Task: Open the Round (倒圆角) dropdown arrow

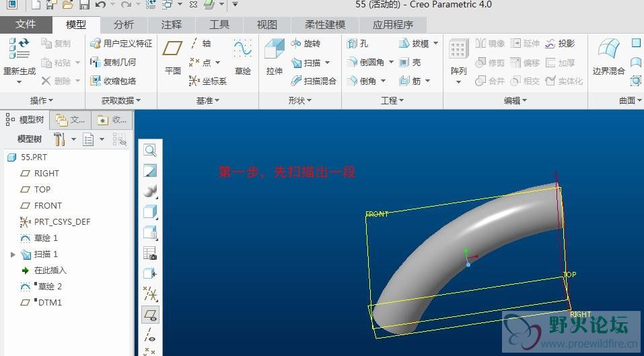Action: [391, 63]
